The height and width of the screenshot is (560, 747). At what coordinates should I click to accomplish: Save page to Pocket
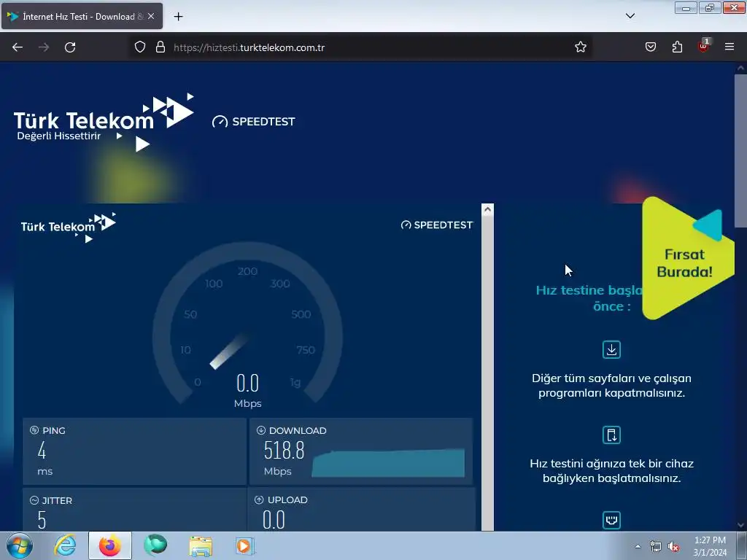tap(650, 47)
